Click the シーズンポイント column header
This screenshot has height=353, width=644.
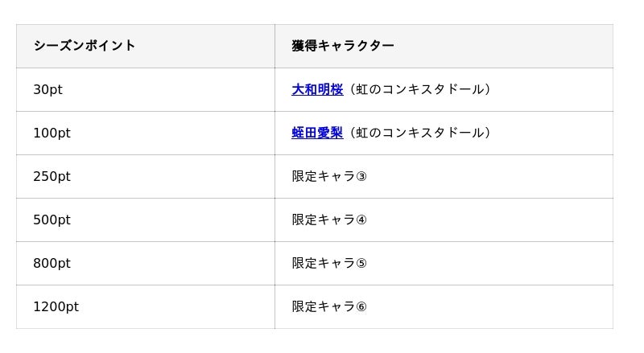(85, 46)
